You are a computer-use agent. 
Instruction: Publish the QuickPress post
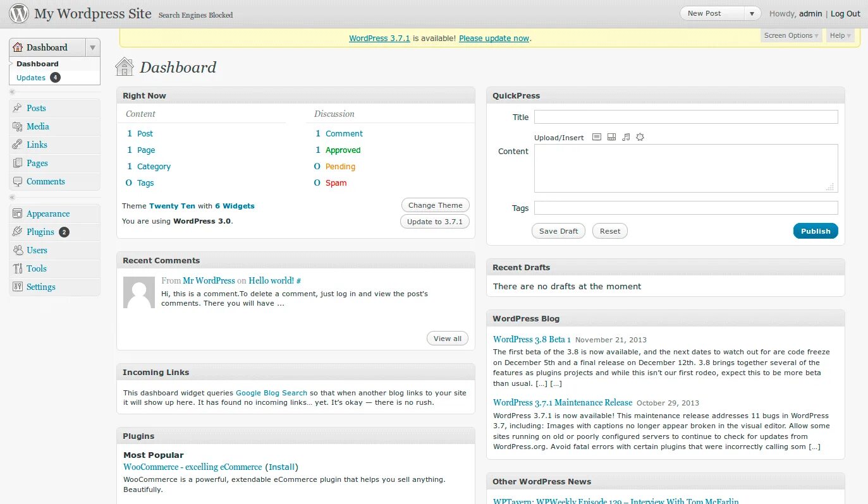[816, 231]
